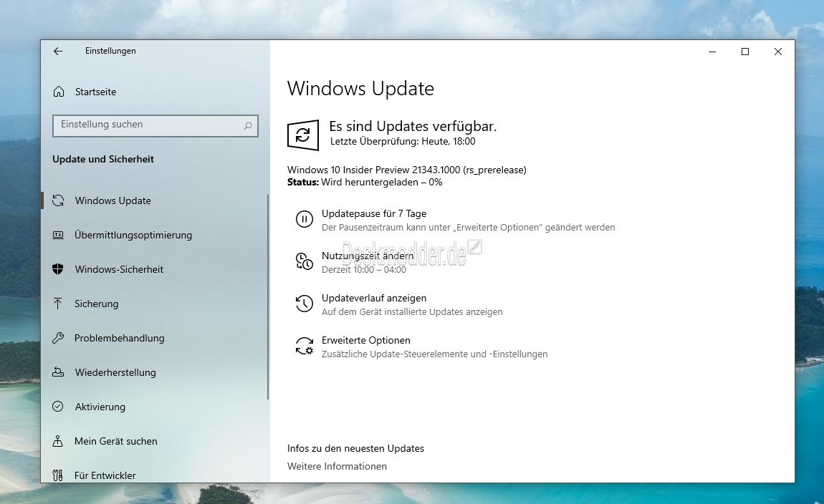Viewport: 824px width, 504px height.
Task: Click the Aktivierung checkmark circle icon
Action: (x=58, y=407)
